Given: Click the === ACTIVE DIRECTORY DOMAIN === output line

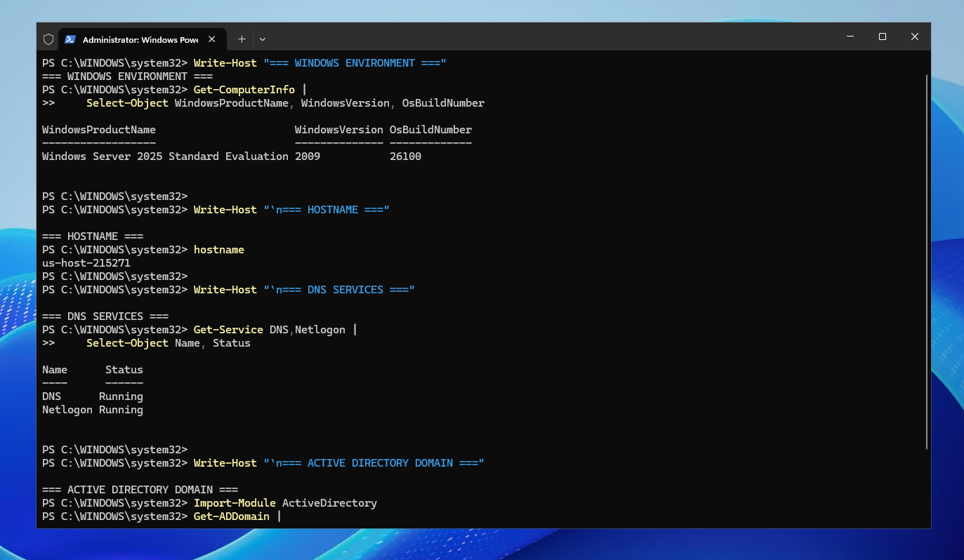Looking at the screenshot, I should [140, 490].
